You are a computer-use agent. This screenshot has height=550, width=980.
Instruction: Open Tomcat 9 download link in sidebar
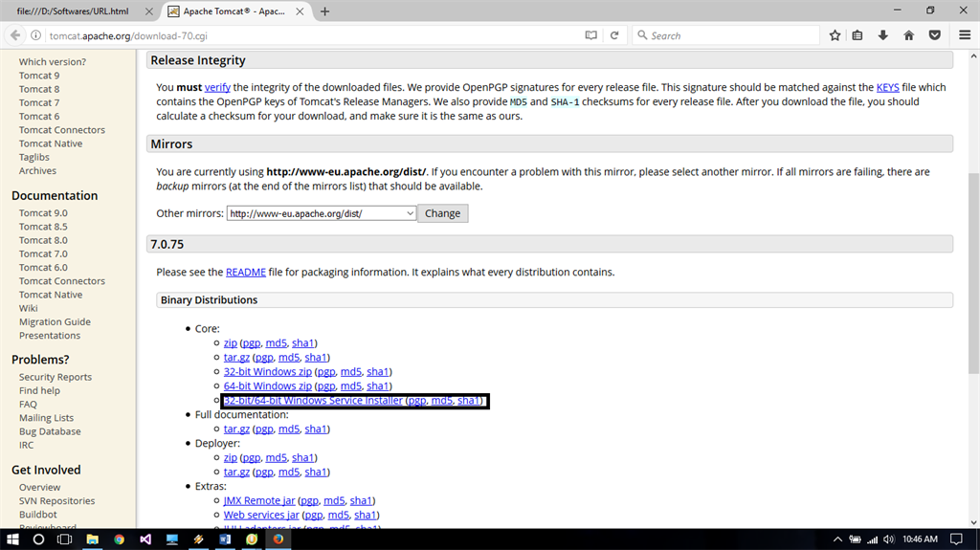point(39,76)
